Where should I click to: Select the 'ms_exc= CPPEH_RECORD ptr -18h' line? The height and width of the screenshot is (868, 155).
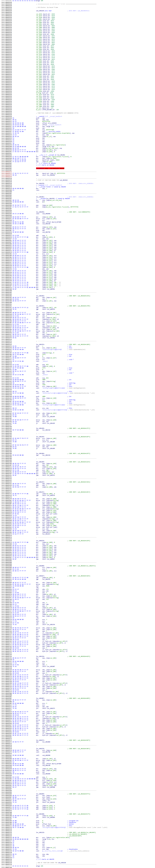48,110
